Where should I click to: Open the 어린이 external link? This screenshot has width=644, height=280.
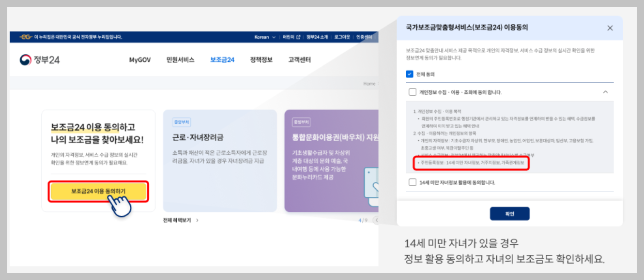pyautogui.click(x=291, y=37)
